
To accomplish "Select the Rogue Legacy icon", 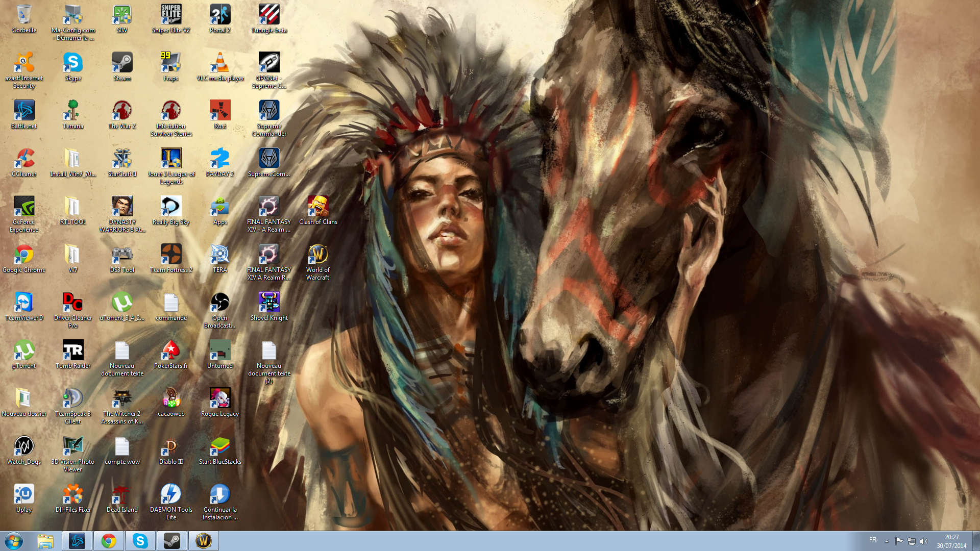I will click(220, 403).
